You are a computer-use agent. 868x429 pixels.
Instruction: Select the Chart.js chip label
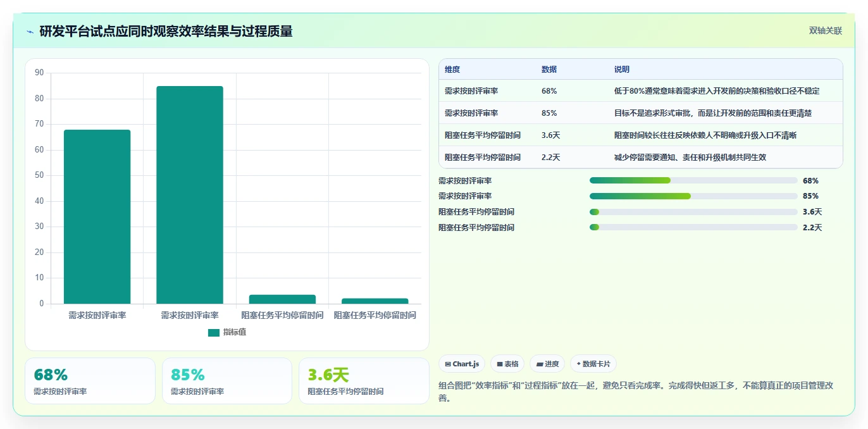point(467,364)
